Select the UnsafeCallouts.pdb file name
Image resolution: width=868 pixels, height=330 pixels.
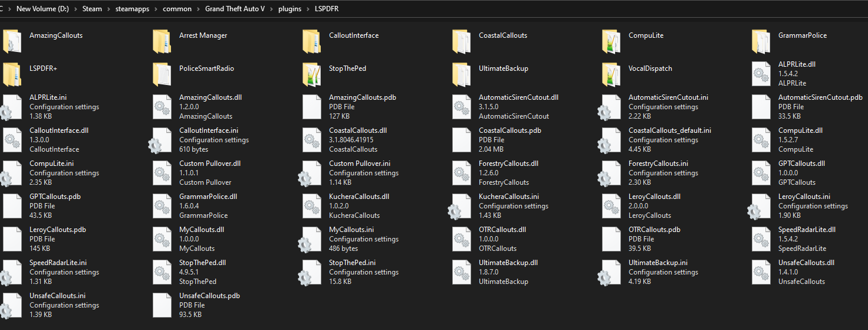pyautogui.click(x=209, y=296)
